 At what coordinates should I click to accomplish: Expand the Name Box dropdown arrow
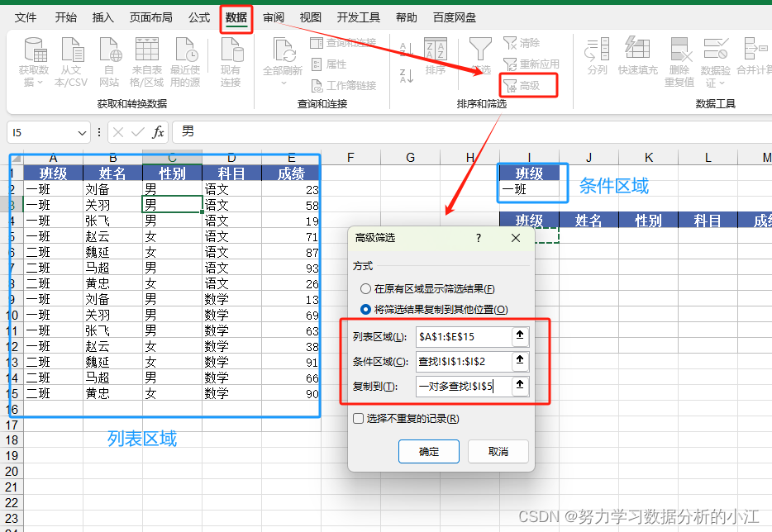click(82, 133)
